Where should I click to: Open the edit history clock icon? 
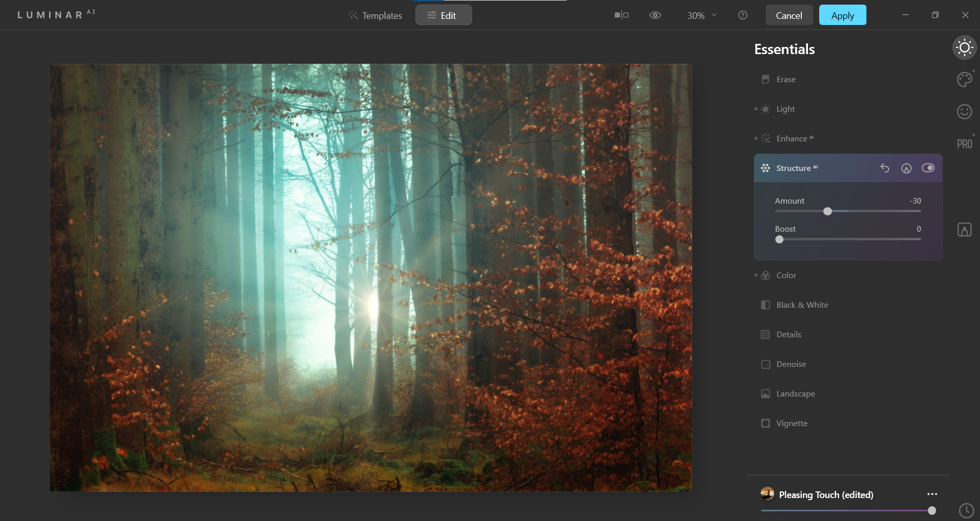(x=966, y=510)
